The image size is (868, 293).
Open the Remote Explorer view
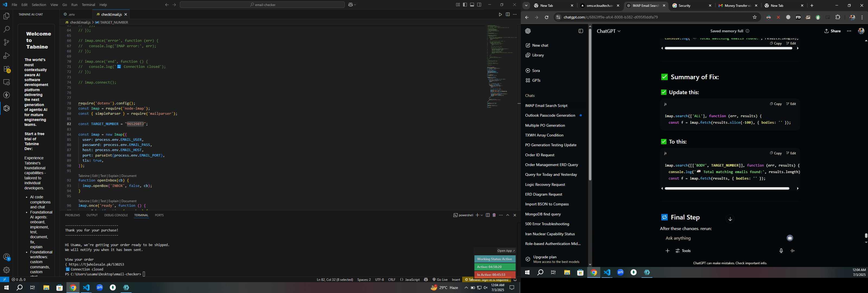pos(7,82)
